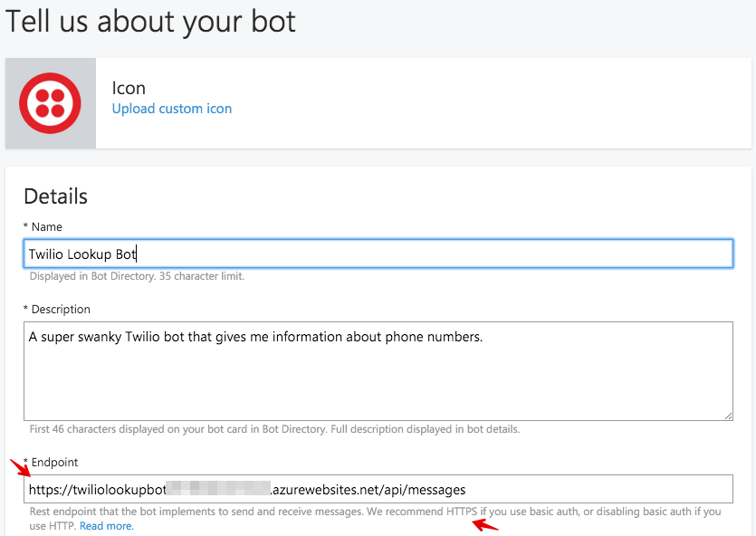Select the Endpoint URL field
Viewport: 756px width, 536px height.
point(378,489)
